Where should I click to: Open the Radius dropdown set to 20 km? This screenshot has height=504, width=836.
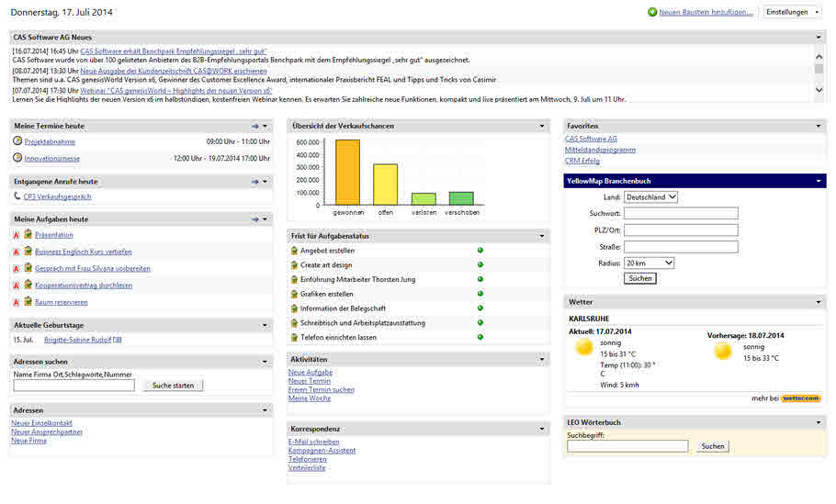(649, 263)
